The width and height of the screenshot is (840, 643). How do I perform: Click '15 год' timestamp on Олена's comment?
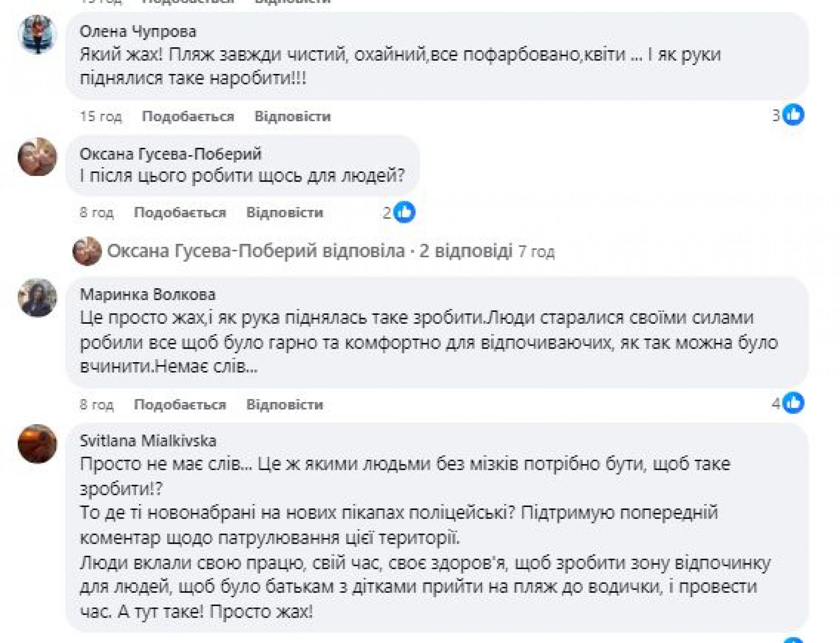point(101,116)
